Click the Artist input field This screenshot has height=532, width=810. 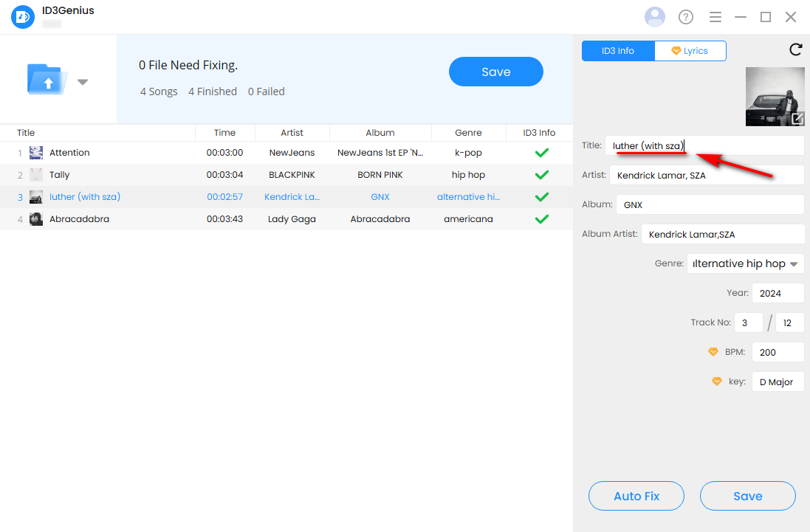(707, 176)
